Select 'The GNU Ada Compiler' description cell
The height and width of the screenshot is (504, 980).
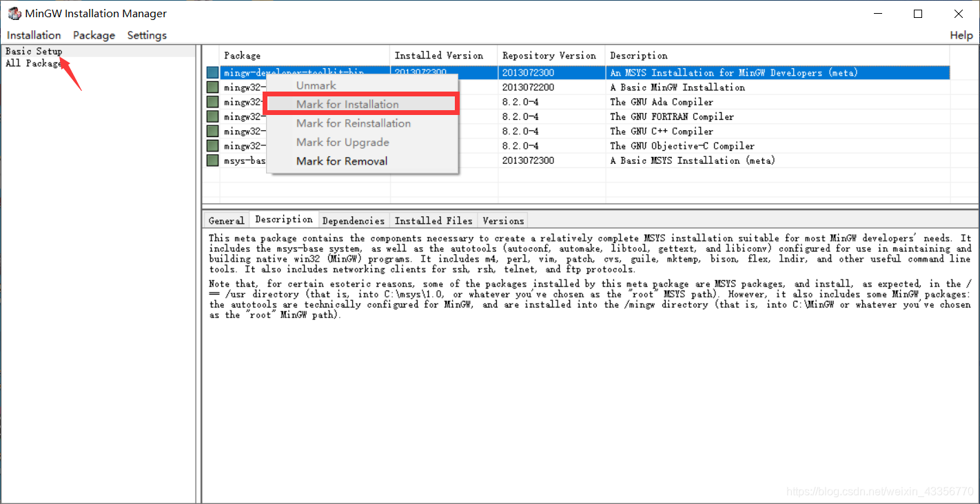(x=662, y=102)
